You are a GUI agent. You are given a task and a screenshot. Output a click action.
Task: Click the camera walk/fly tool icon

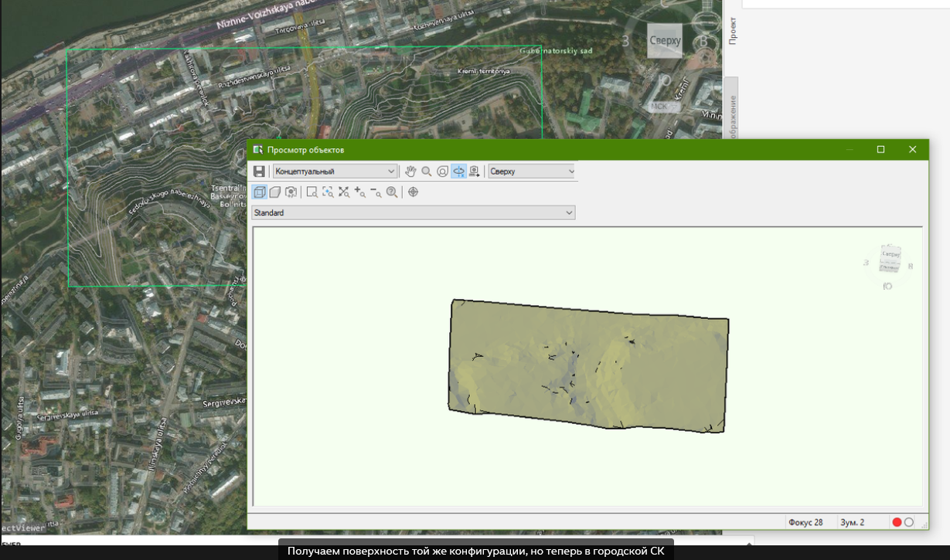475,171
